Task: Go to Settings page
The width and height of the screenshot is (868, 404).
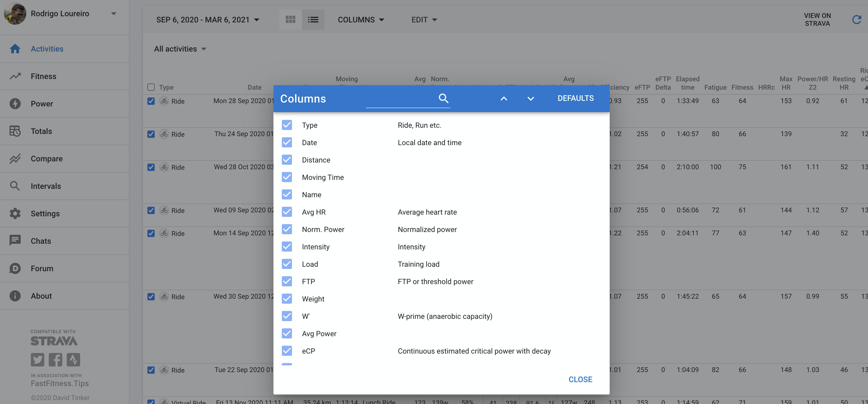Action: [45, 213]
